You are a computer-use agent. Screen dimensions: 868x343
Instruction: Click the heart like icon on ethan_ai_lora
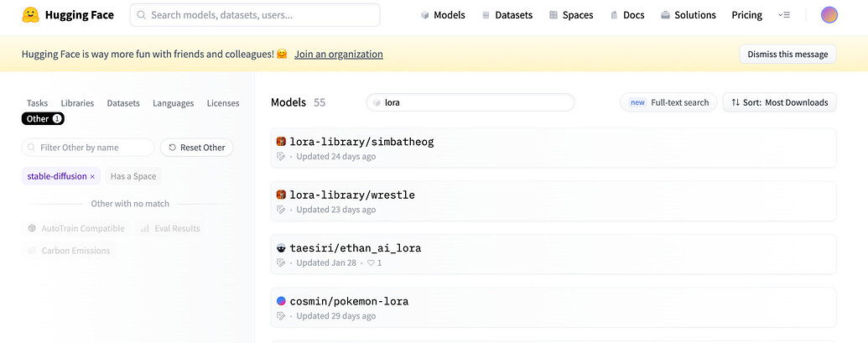[372, 263]
